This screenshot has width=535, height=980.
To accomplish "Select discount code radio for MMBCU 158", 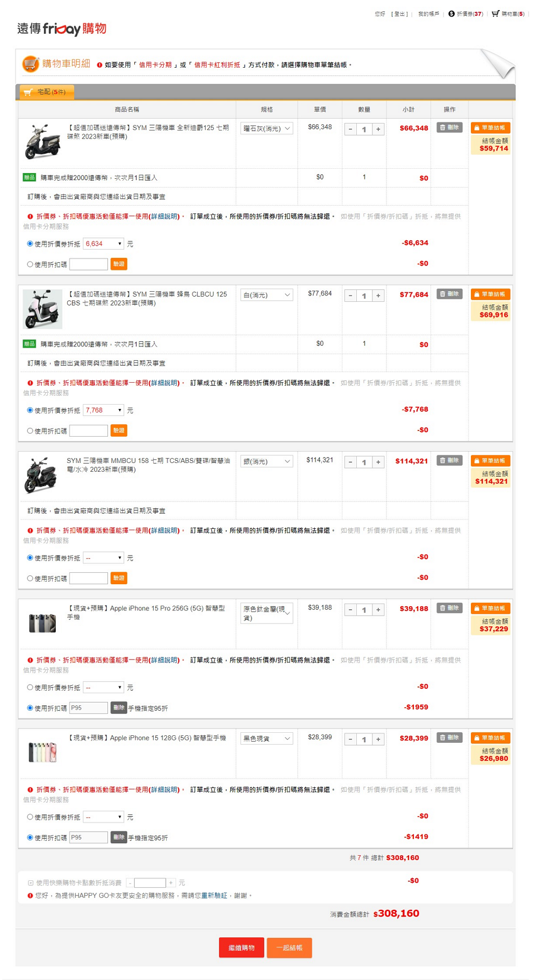I will coord(29,578).
